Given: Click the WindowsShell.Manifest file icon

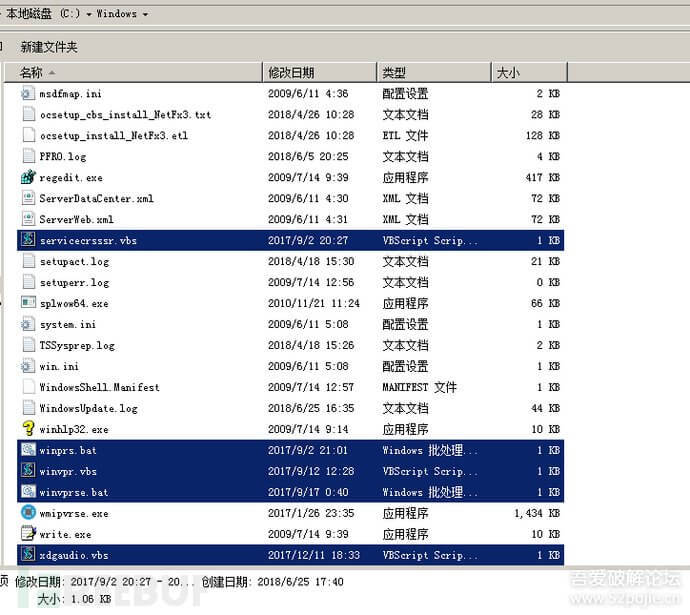Looking at the screenshot, I should coord(28,387).
